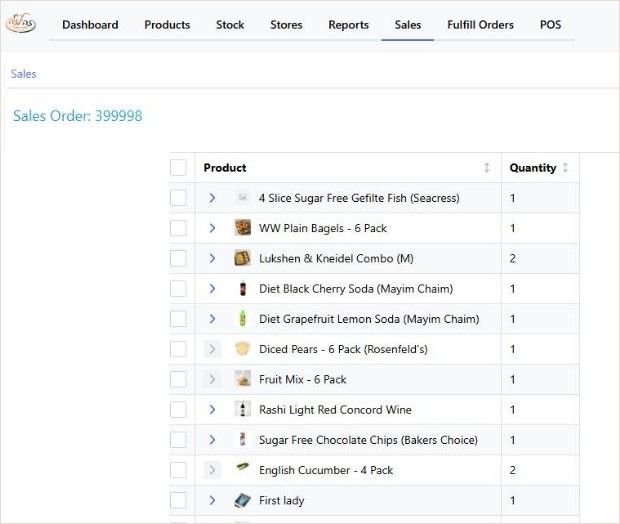Expand the Lukshen & Kneidel Combo row
Viewport: 620px width, 524px height.
[212, 258]
